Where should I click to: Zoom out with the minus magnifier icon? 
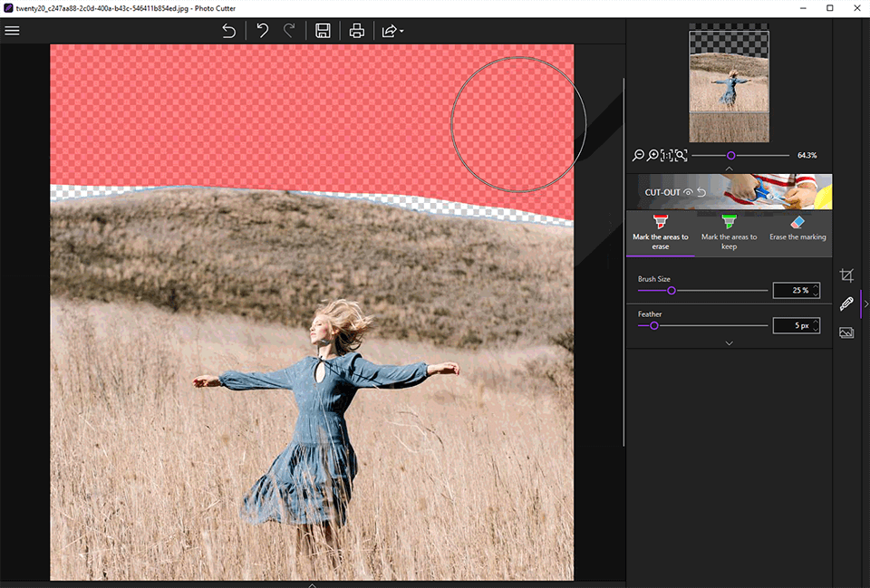click(639, 156)
